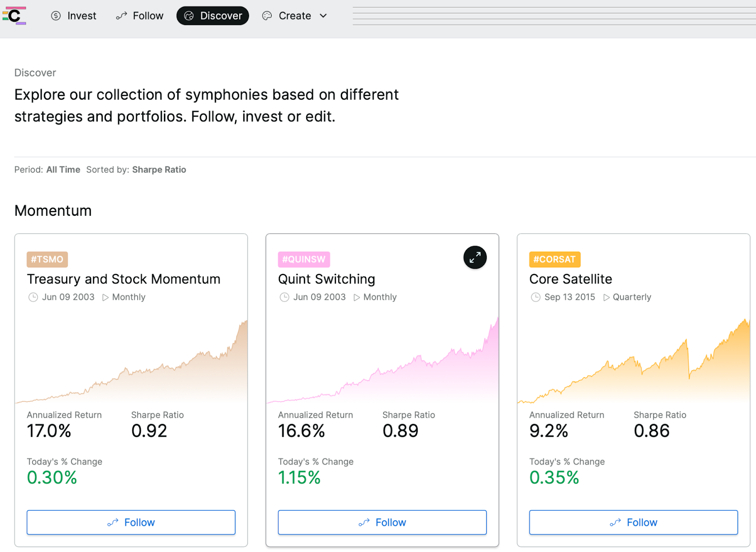Click the dollar icon next to Invest
This screenshot has width=756, height=552.
tap(56, 16)
